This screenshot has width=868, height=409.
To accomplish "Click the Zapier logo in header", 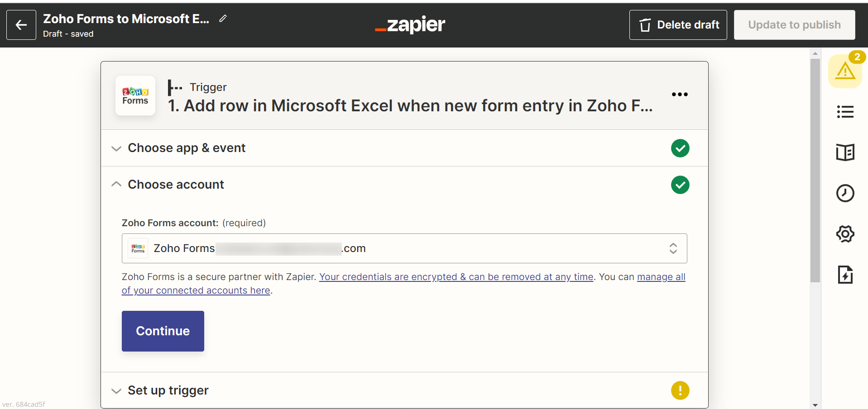I will [410, 25].
